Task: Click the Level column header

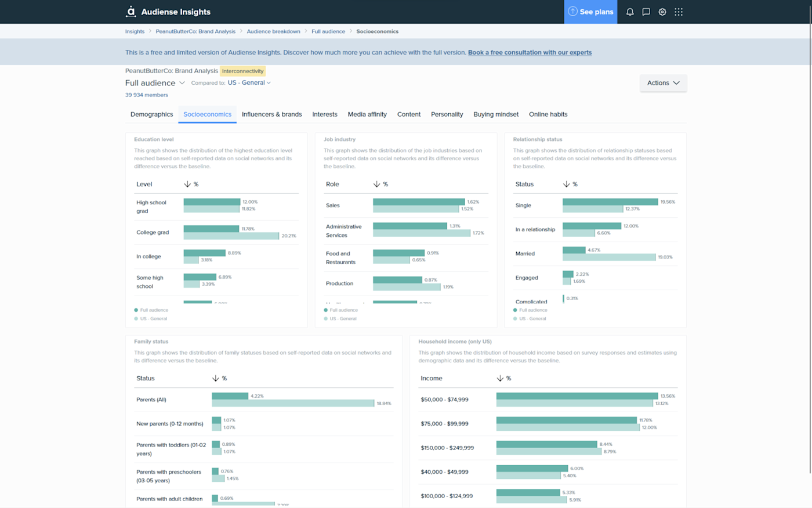Action: [144, 184]
